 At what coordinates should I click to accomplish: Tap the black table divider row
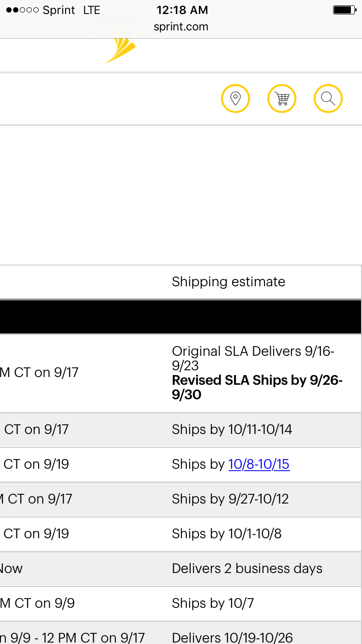click(181, 317)
